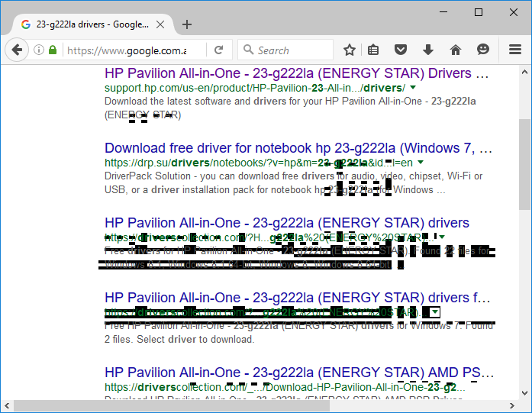Expand boxed dropdown arrow beside fourth result URL
The width and height of the screenshot is (532, 413).
435,312
